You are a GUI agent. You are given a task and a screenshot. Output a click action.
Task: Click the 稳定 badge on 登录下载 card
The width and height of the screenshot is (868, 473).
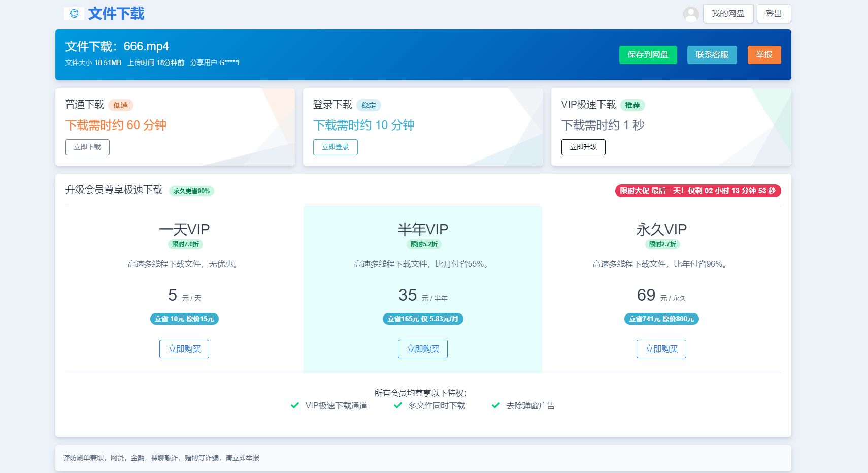coord(369,105)
